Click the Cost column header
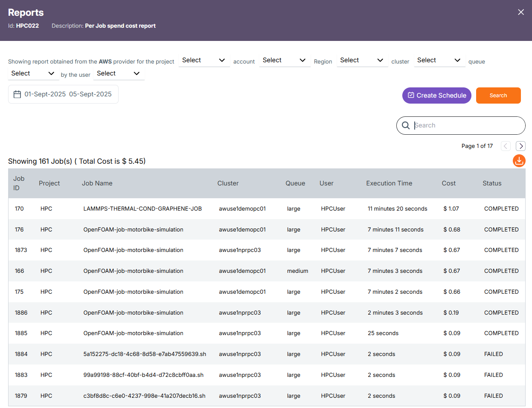The width and height of the screenshot is (532, 408). [x=449, y=183]
